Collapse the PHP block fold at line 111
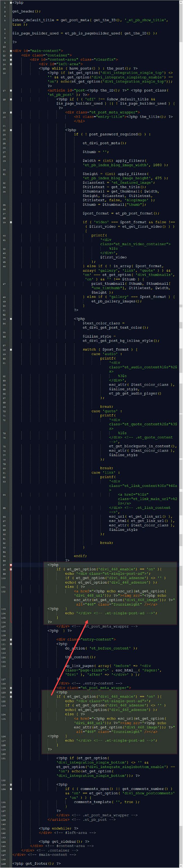The height and width of the screenshot is (868, 183). [x=11, y=644]
